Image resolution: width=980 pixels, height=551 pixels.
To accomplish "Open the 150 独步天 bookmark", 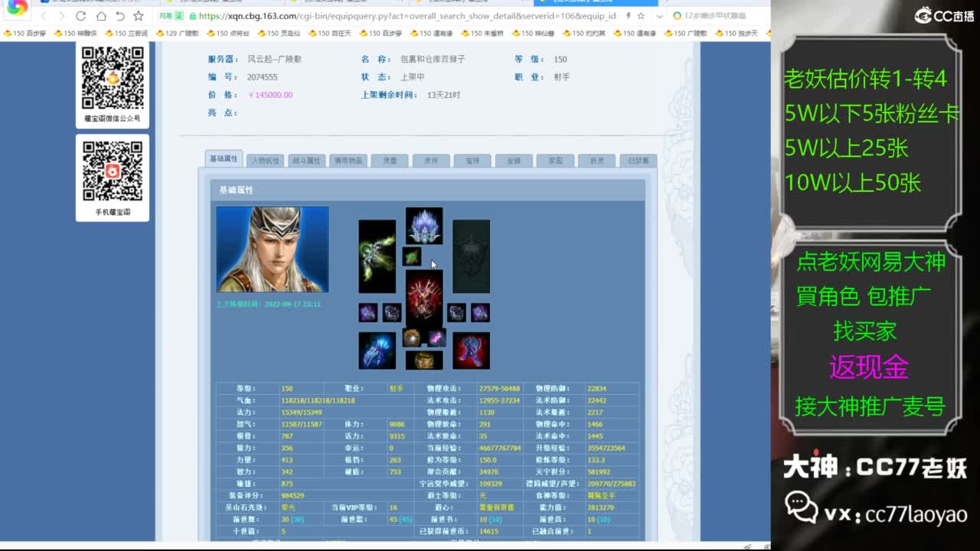I will point(737,33).
